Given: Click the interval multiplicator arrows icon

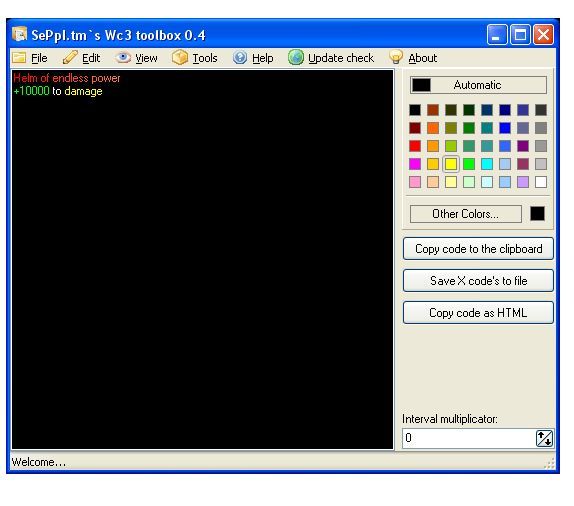Looking at the screenshot, I should click(x=544, y=438).
